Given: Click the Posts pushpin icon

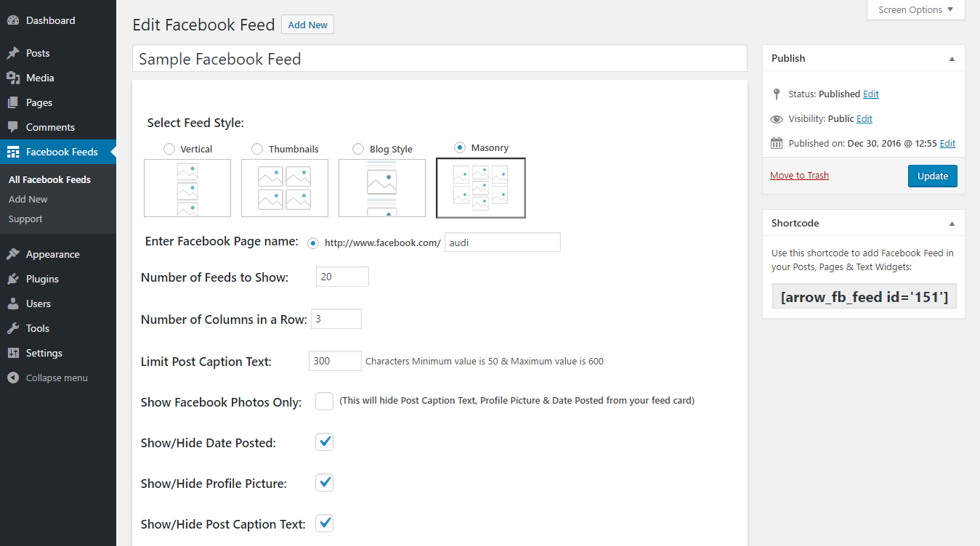Looking at the screenshot, I should pos(13,53).
